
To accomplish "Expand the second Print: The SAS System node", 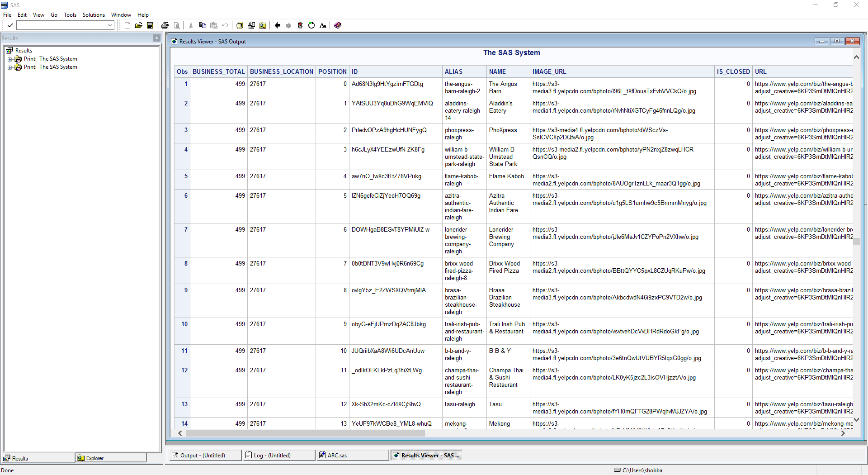I will coord(9,67).
